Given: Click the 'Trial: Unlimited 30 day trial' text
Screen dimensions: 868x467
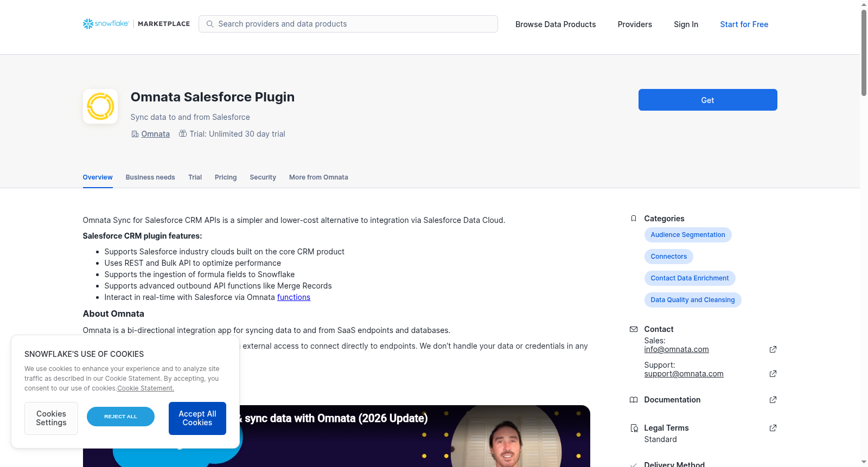Looking at the screenshot, I should pyautogui.click(x=237, y=134).
